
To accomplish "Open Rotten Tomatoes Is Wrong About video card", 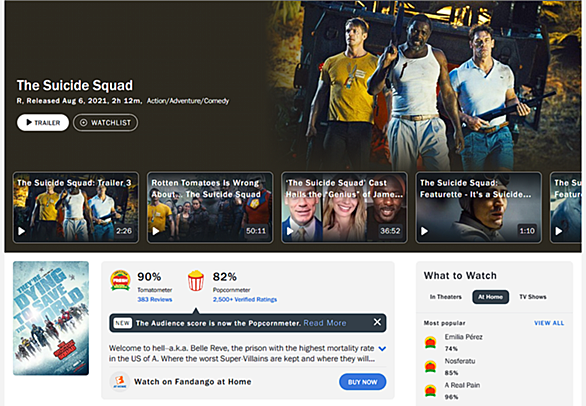I will point(210,207).
